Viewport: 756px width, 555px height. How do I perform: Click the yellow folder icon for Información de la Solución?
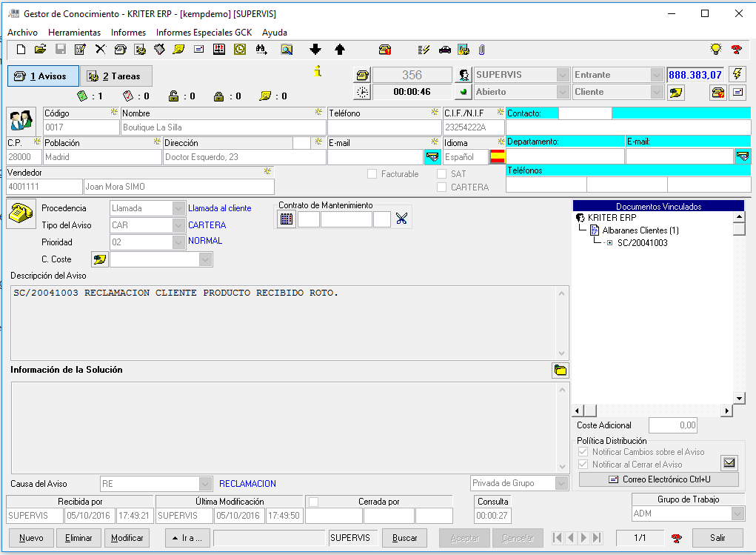(561, 370)
